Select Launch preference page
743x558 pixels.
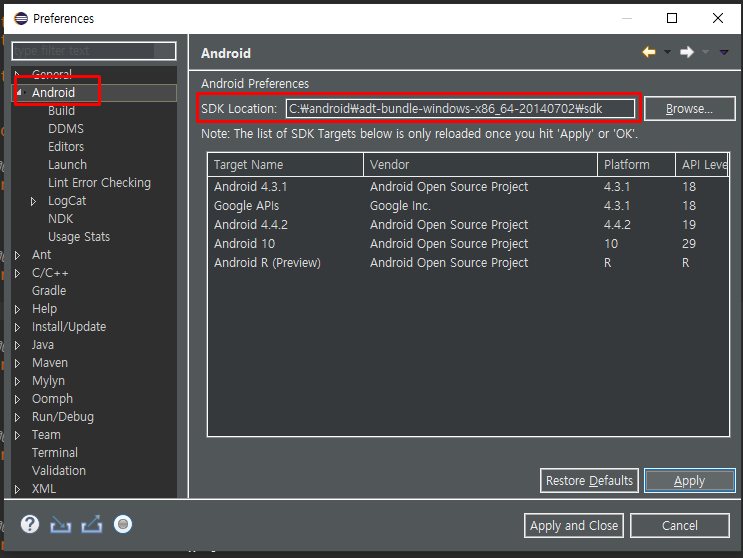point(67,164)
